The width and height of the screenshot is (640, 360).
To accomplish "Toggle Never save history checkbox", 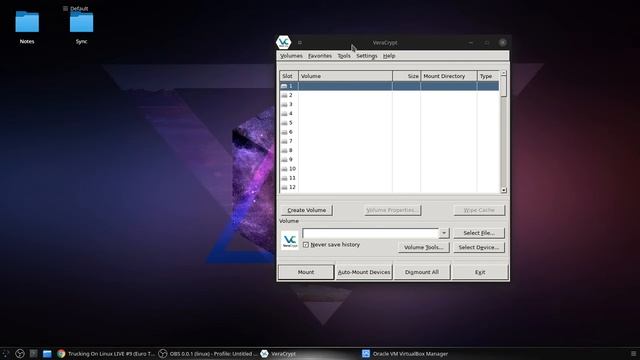I will point(306,244).
